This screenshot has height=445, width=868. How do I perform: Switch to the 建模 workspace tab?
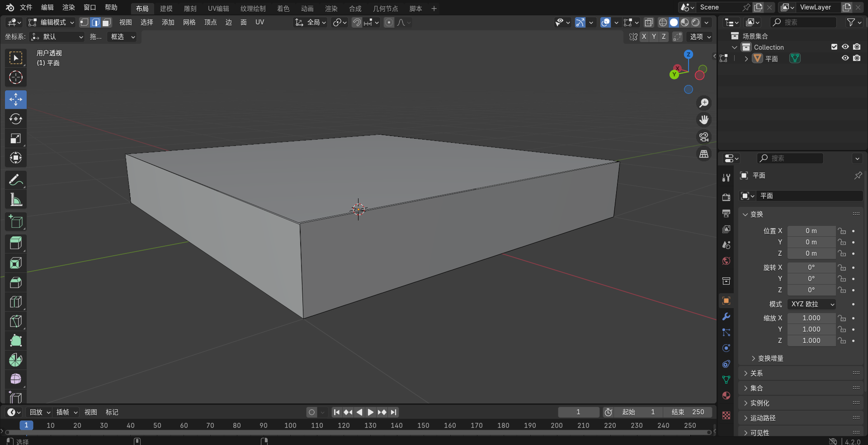coord(166,9)
